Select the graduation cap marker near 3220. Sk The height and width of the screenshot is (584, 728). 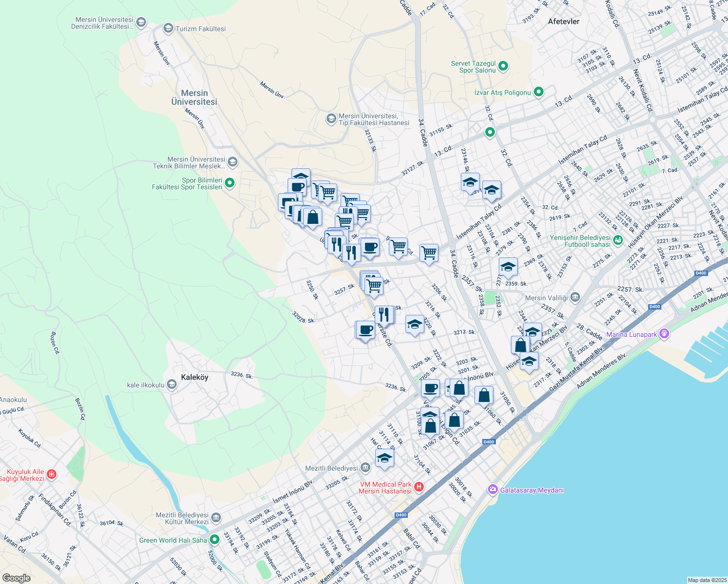[x=414, y=324]
